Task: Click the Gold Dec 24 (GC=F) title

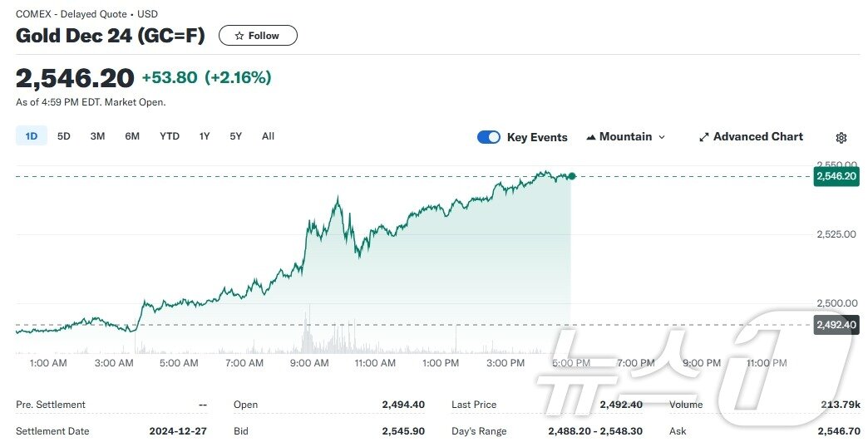Action: [x=111, y=36]
